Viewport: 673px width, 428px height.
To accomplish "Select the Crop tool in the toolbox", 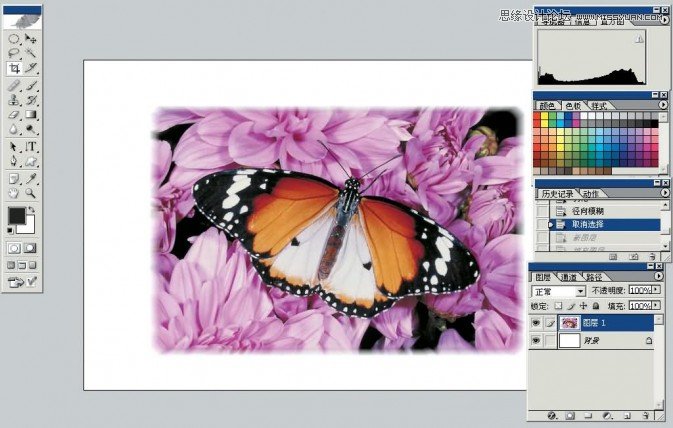I will coord(14,69).
